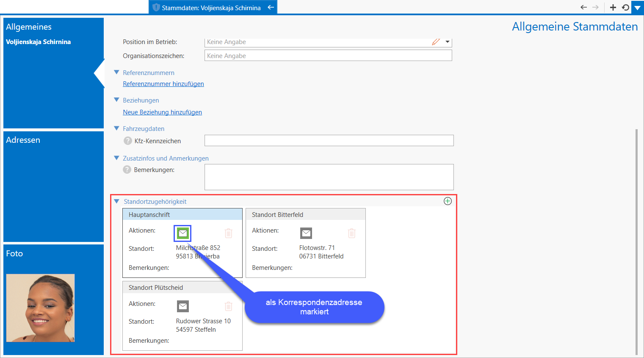Image resolution: width=644 pixels, height=358 pixels.
Task: Collapse the Standortzugehörigkeit section
Action: pos(117,201)
